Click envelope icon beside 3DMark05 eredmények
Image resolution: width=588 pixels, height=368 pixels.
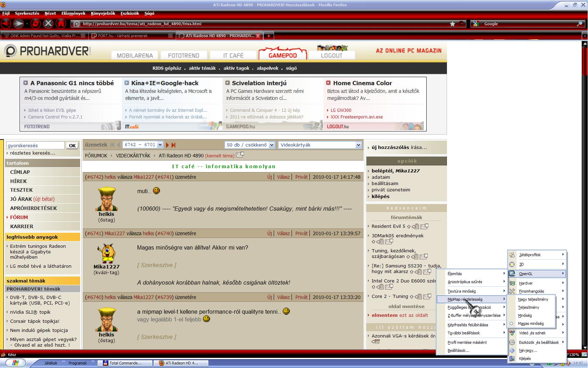pyautogui.click(x=389, y=241)
